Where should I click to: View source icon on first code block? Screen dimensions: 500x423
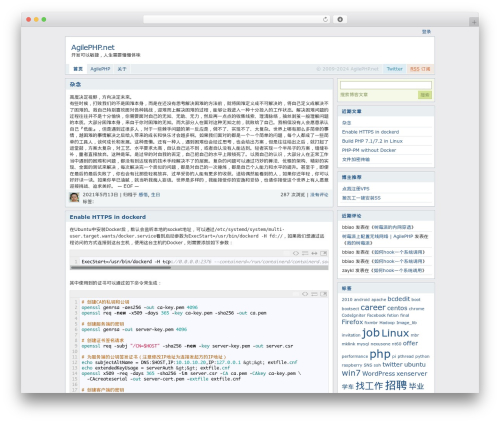[x=296, y=253]
